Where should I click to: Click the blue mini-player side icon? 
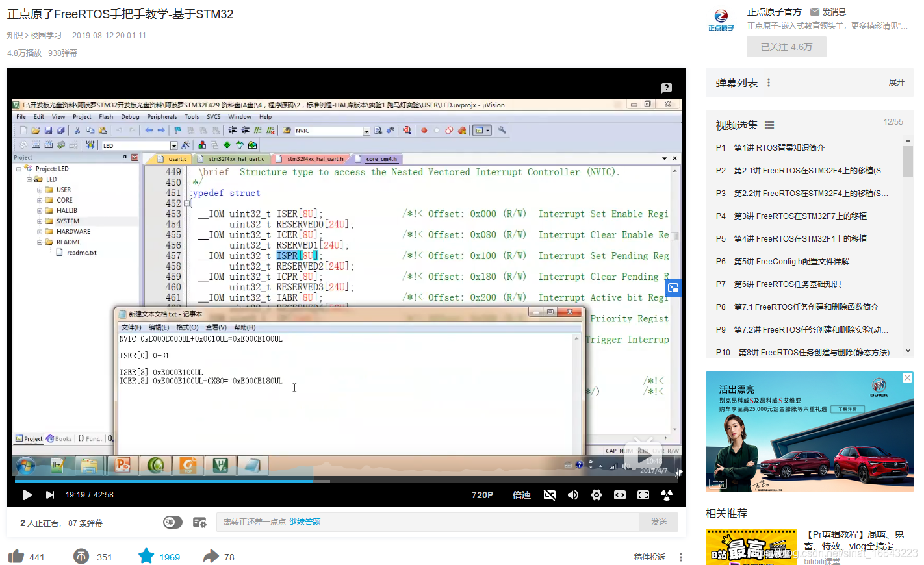[x=673, y=288]
